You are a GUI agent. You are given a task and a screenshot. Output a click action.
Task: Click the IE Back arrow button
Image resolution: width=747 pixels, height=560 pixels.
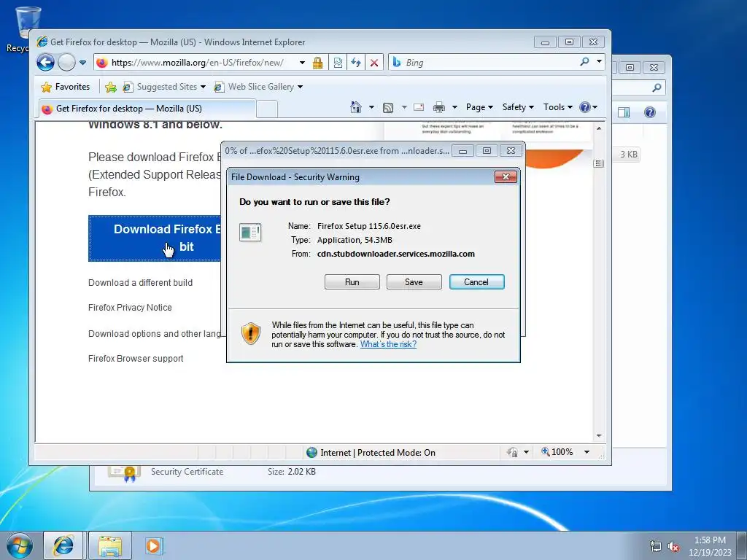pyautogui.click(x=46, y=63)
